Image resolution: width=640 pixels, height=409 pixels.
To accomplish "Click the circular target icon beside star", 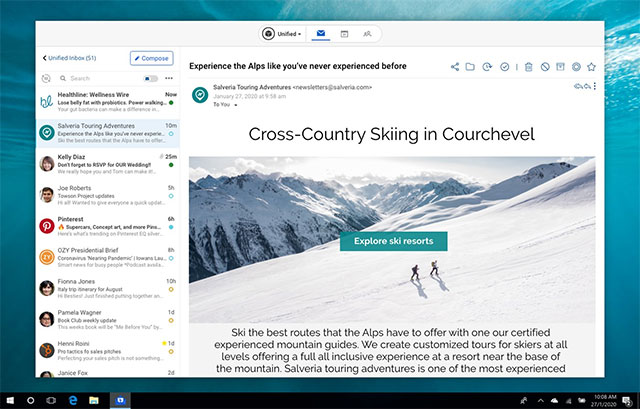I will tap(576, 67).
